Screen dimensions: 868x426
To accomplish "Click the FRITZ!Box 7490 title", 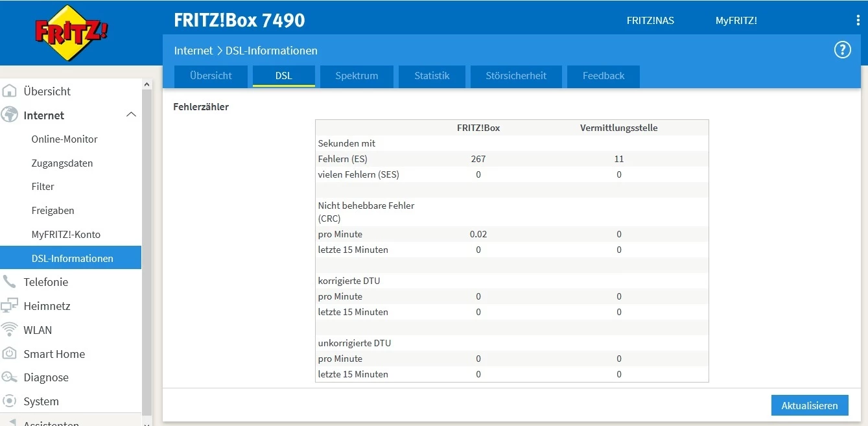I will click(x=239, y=20).
